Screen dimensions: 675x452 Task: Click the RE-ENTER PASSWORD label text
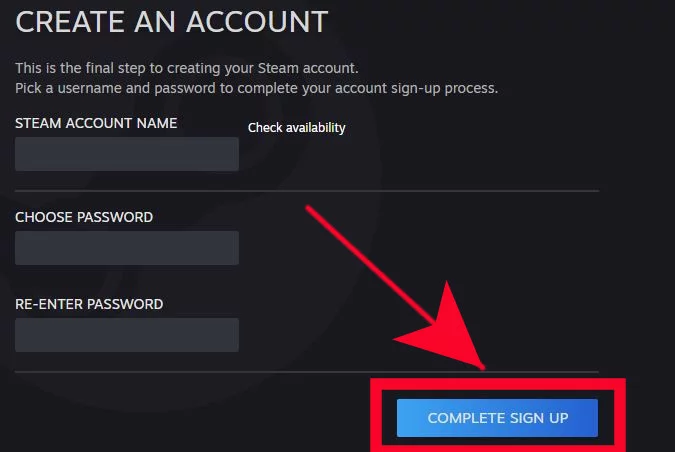click(x=89, y=304)
